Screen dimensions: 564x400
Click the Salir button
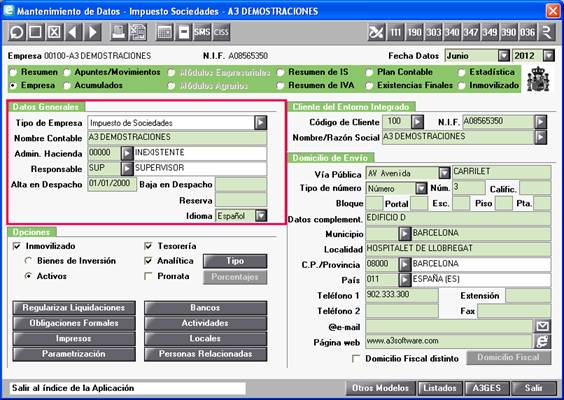[534, 388]
